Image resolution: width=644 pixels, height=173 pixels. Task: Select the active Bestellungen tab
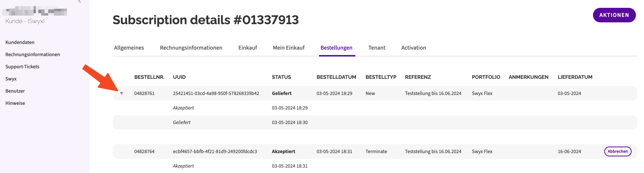tap(337, 48)
